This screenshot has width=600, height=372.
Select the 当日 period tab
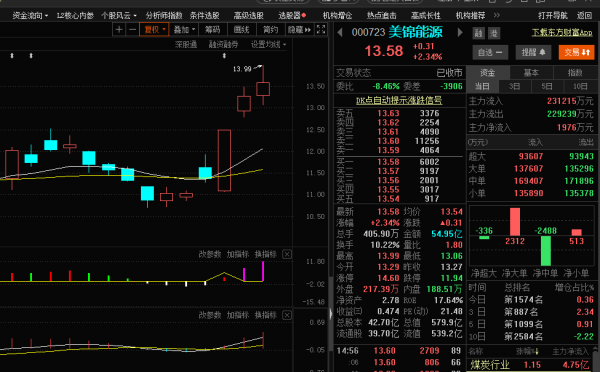[483, 86]
